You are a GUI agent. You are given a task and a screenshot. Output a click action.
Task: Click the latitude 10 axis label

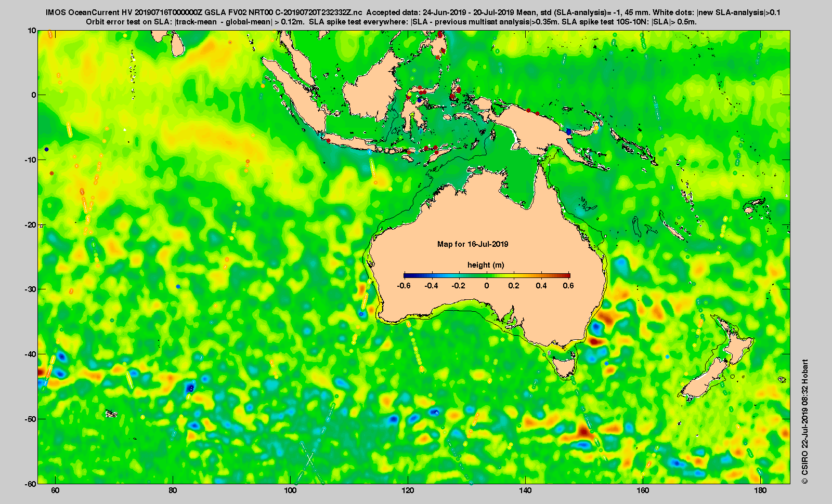[x=32, y=31]
